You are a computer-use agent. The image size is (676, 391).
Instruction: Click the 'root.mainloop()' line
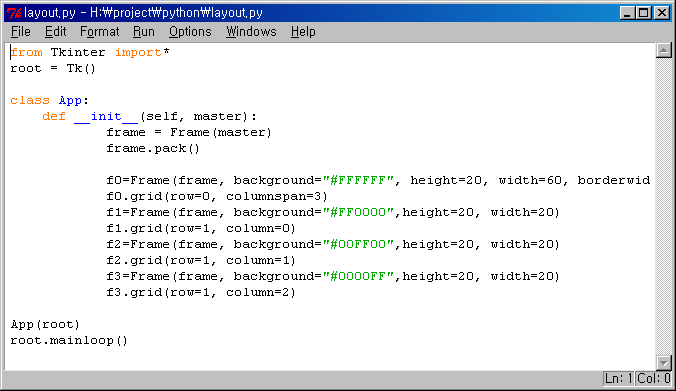click(69, 341)
